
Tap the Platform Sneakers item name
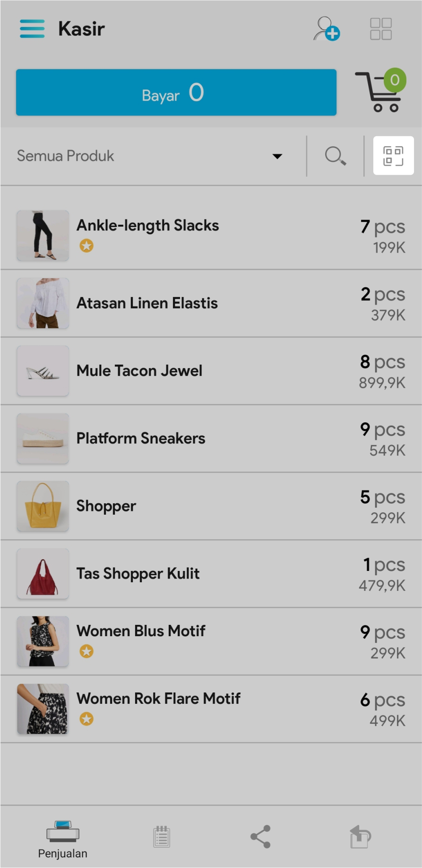(x=141, y=438)
